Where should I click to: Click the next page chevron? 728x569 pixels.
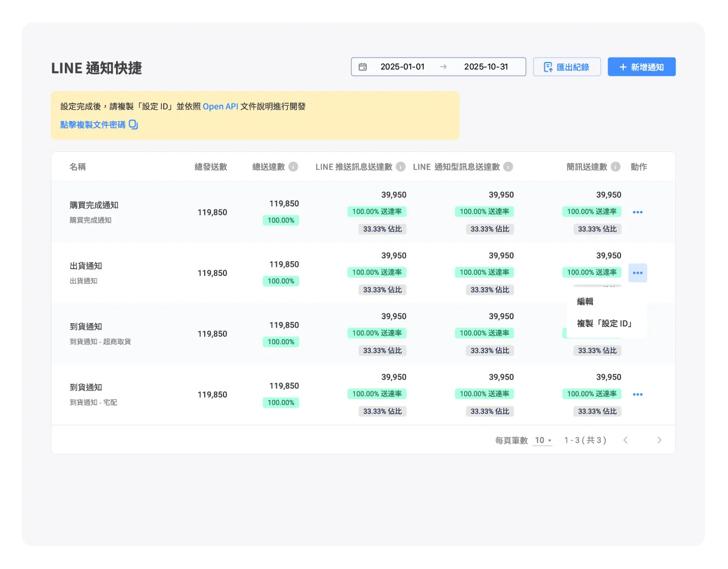click(x=660, y=440)
